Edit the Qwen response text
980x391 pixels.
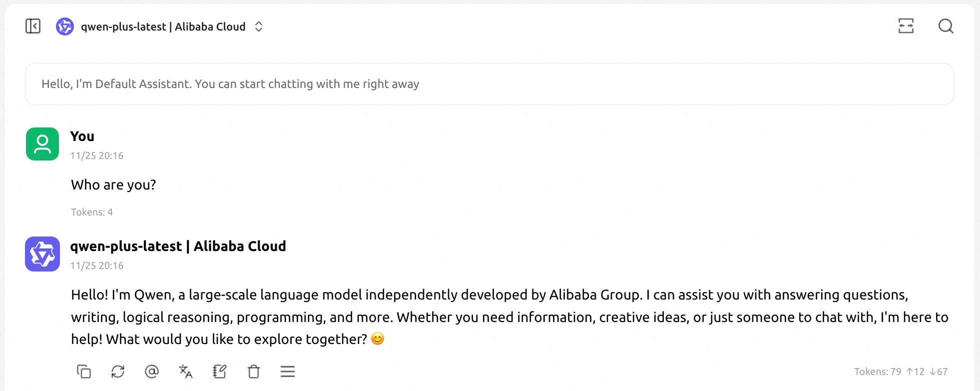point(219,372)
